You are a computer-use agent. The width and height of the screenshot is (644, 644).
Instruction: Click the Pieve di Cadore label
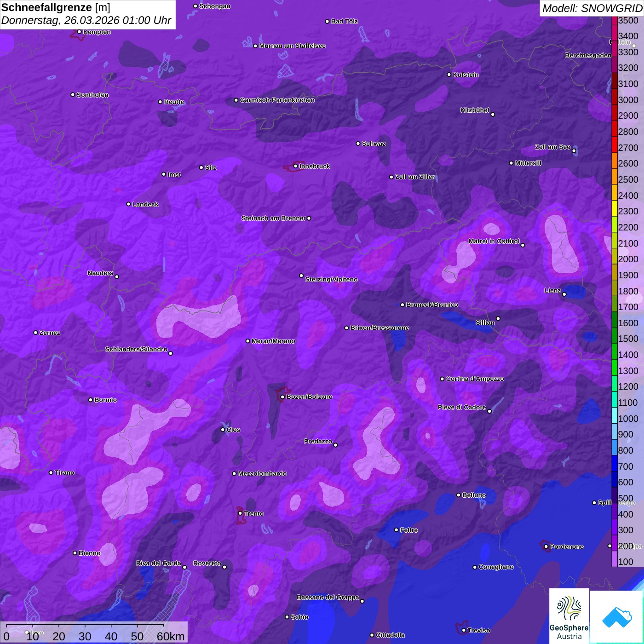click(462, 407)
